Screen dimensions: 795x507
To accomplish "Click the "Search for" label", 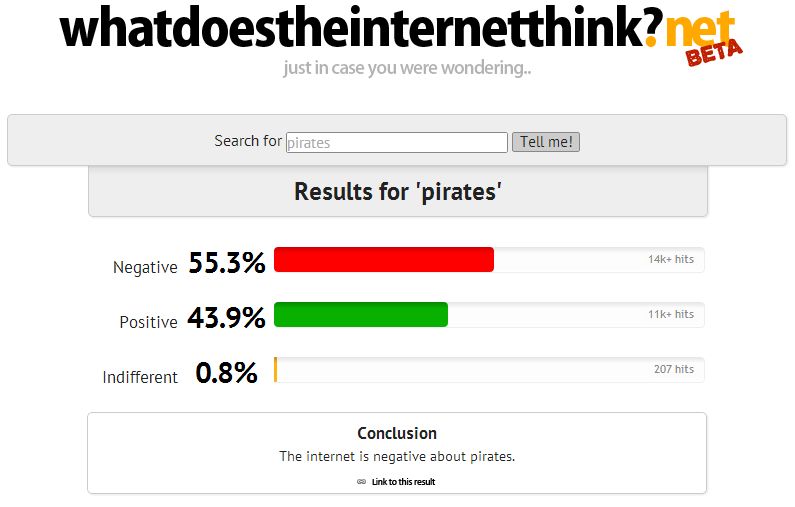I will [x=248, y=141].
